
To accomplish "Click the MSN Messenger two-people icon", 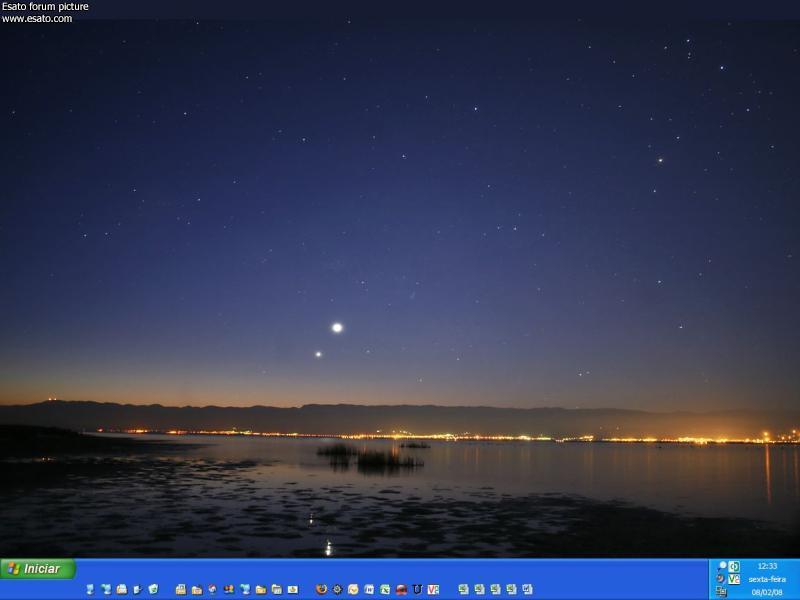I will pyautogui.click(x=229, y=589).
